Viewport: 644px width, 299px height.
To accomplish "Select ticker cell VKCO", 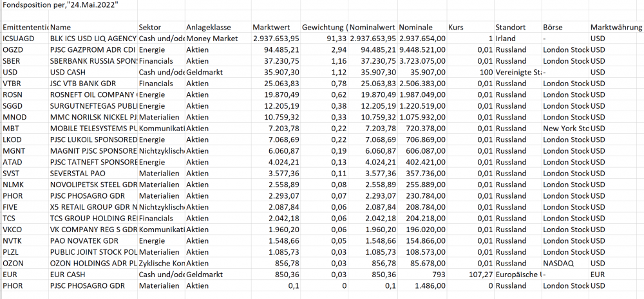I will click(25, 230).
